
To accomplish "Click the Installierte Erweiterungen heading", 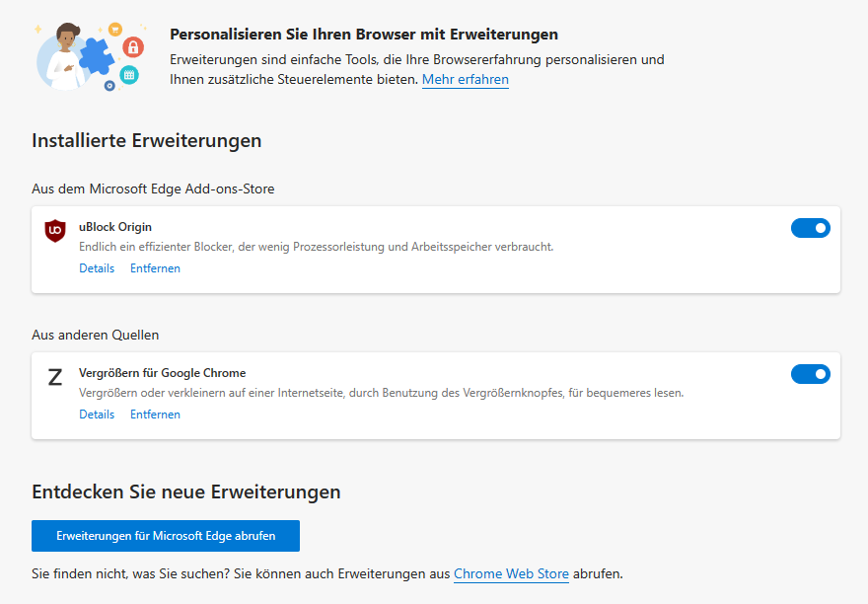I will click(x=146, y=140).
